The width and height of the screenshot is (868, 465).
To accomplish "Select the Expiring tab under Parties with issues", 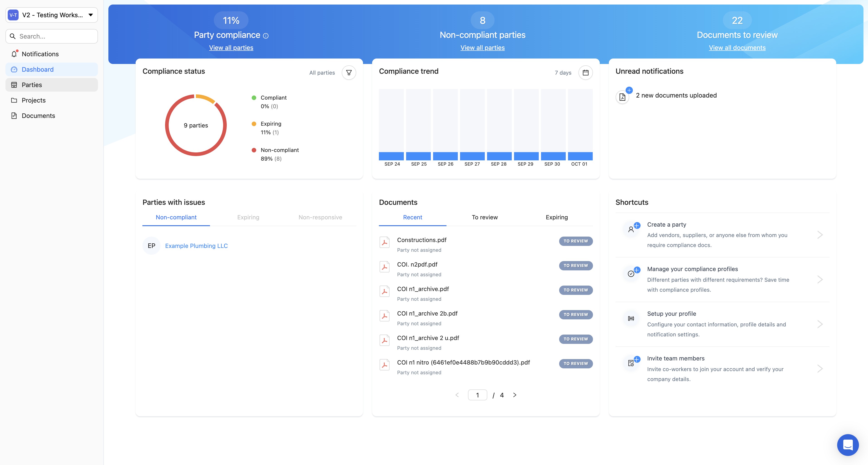I will tap(248, 217).
